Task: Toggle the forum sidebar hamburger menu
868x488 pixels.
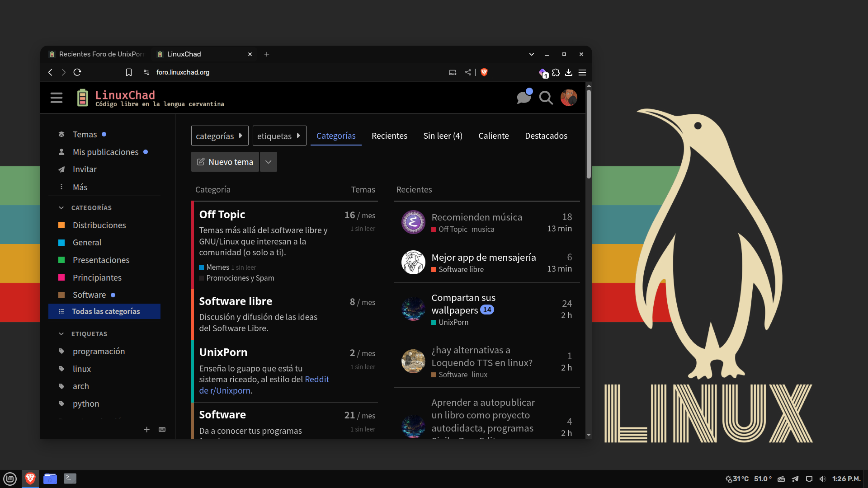Action: click(x=57, y=98)
